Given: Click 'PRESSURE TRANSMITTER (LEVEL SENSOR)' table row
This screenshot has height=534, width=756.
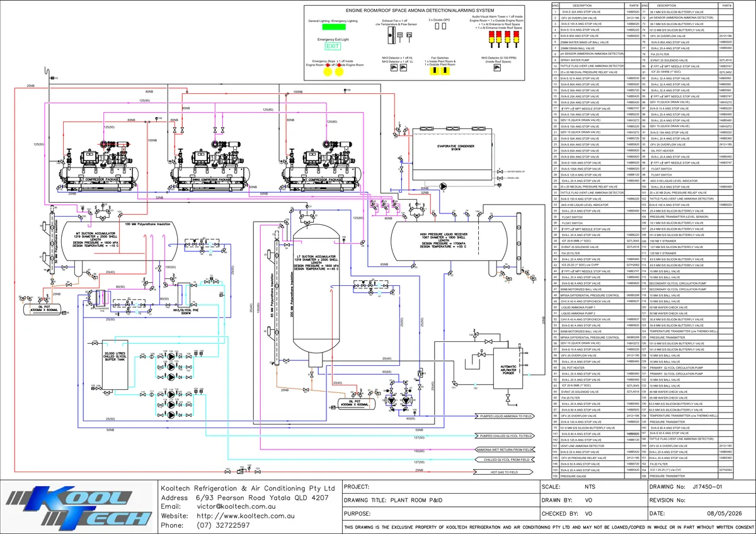Looking at the screenshot, I should point(686,217).
